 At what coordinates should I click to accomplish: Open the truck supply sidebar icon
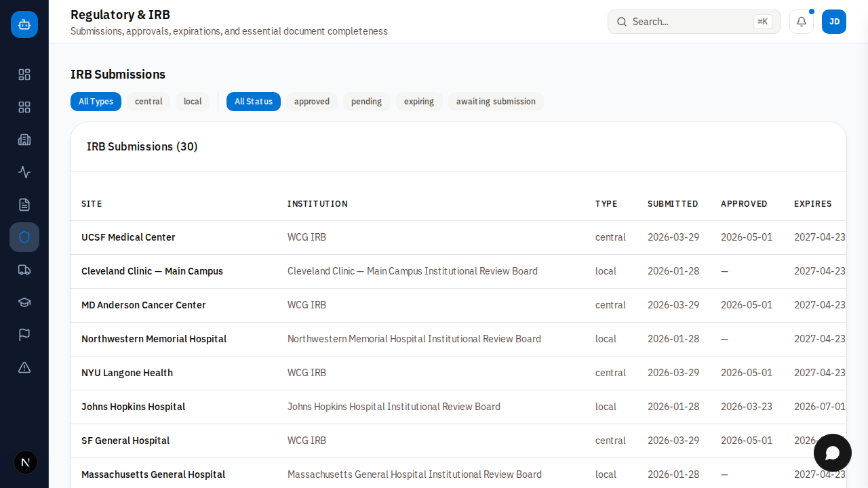tap(24, 270)
